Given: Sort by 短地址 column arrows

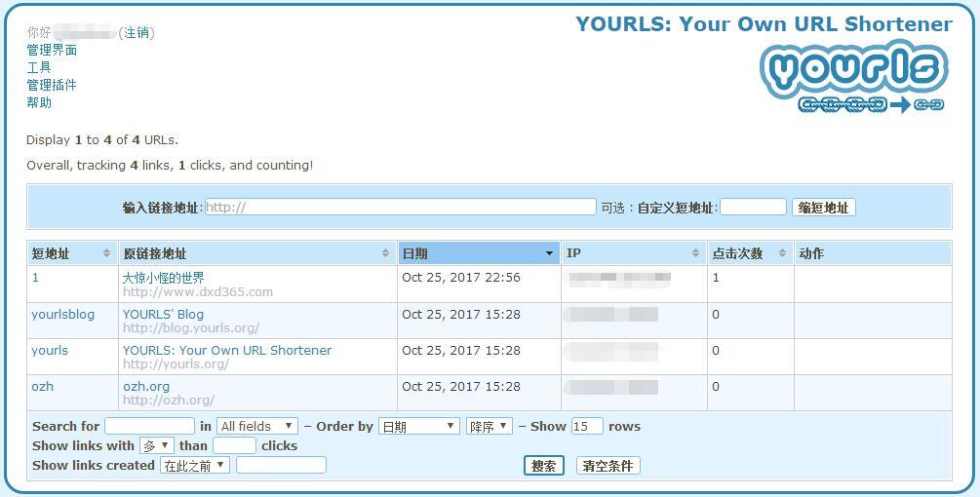Looking at the screenshot, I should pos(107,252).
